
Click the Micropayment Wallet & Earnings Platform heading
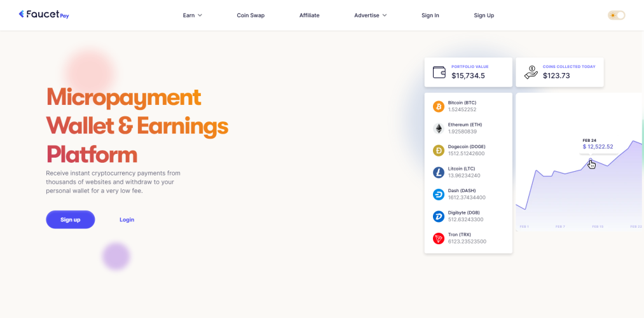[x=137, y=126]
